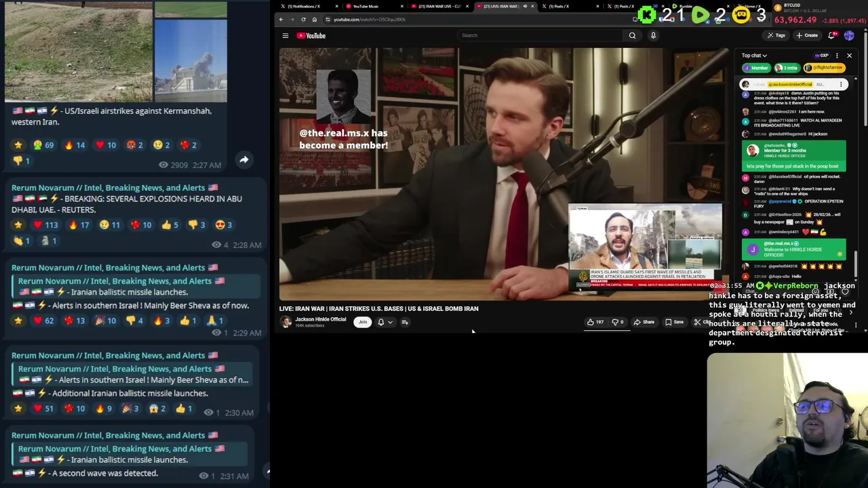Screen dimensions: 868x488
Task: Click fire reaction 17 on Abu Dhabi post
Action: (79, 224)
